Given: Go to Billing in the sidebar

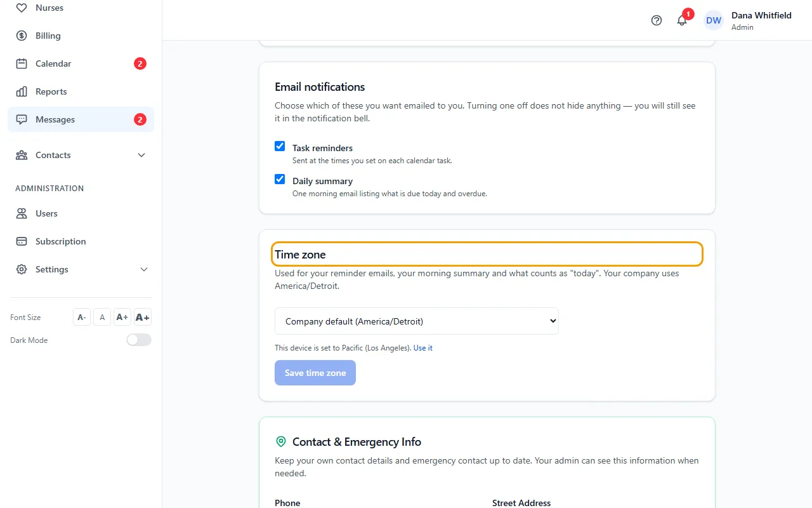Looking at the screenshot, I should click(x=81, y=36).
